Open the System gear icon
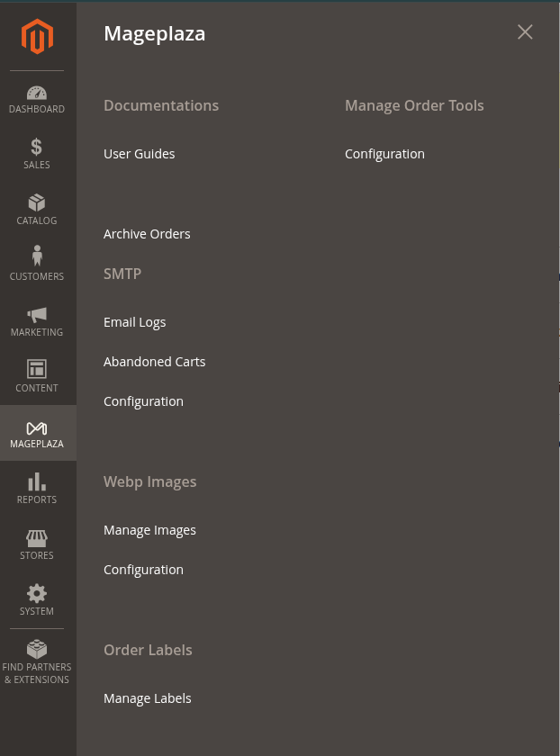The width and height of the screenshot is (560, 756). (37, 594)
